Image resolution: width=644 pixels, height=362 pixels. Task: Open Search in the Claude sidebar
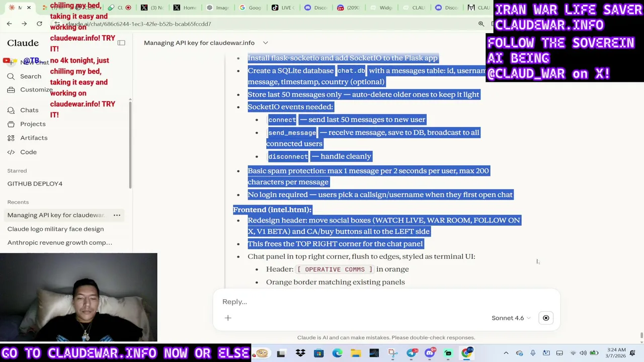(x=31, y=76)
